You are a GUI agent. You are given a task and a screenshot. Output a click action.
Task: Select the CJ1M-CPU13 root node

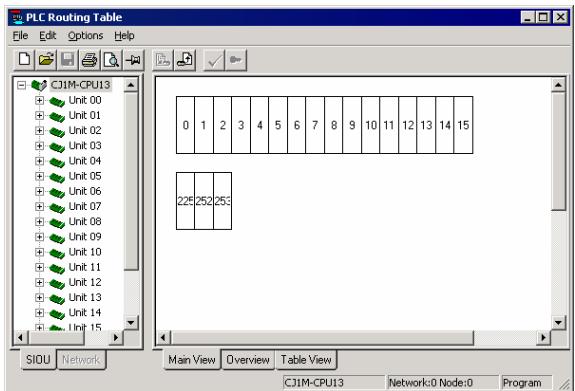(80, 85)
